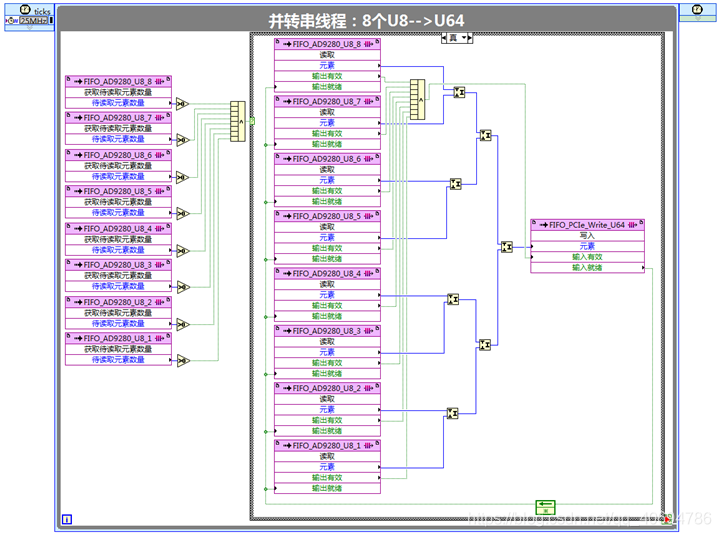Click the case selector label 真
The height and width of the screenshot is (537, 721).
coord(453,38)
